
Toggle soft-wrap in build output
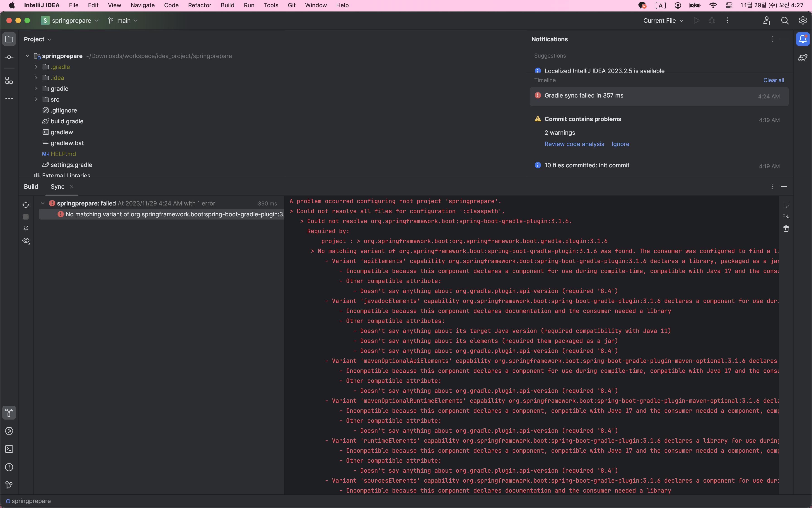786,205
